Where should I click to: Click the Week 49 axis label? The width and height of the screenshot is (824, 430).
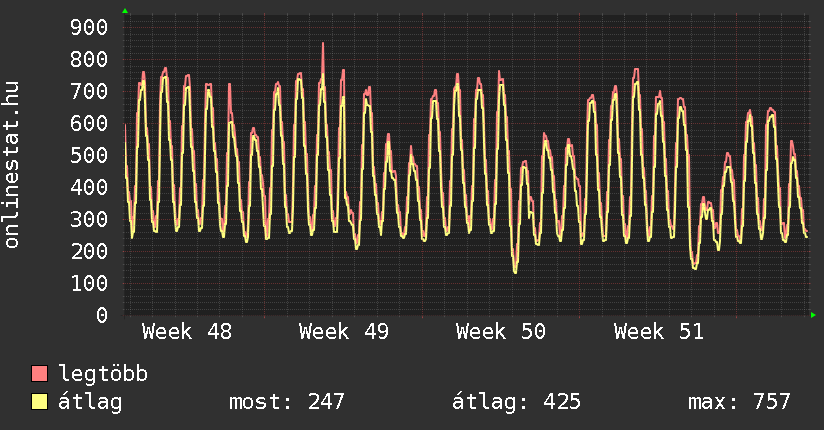(x=344, y=332)
